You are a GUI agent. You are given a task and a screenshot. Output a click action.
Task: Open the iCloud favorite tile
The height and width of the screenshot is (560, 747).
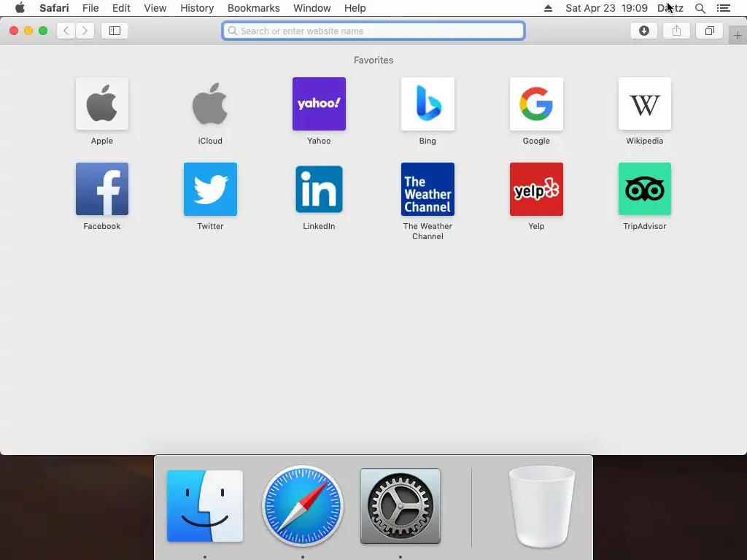210,104
